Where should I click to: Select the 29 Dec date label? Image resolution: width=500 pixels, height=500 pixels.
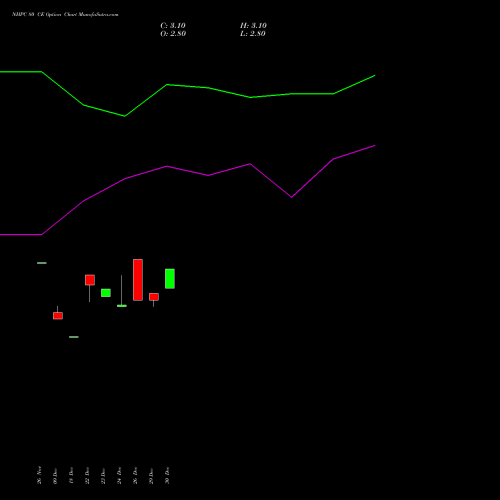[x=151, y=476]
